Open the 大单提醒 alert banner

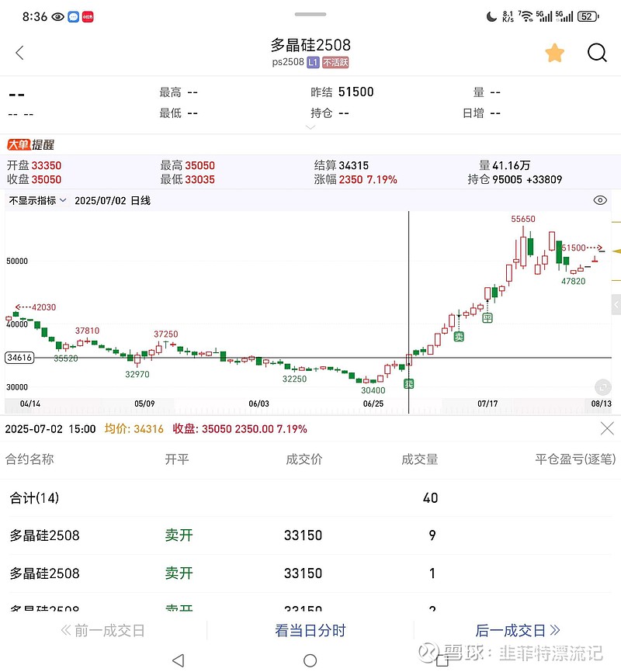tap(30, 145)
